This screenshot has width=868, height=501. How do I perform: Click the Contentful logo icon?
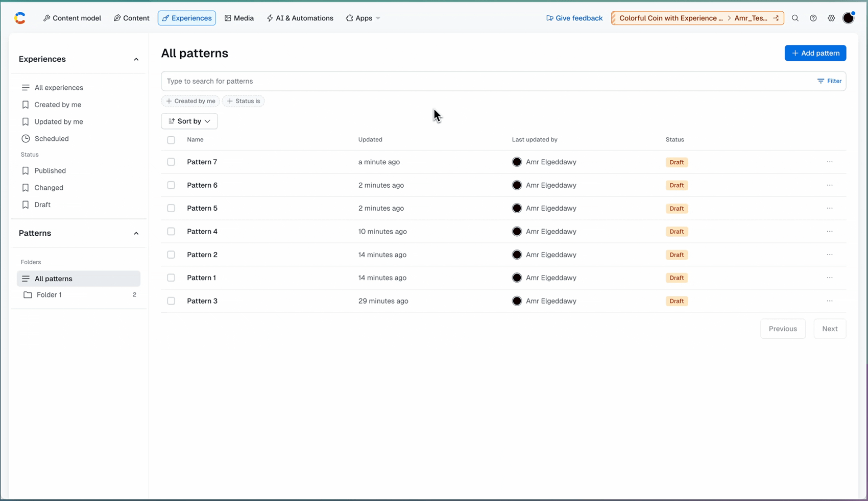click(x=20, y=18)
